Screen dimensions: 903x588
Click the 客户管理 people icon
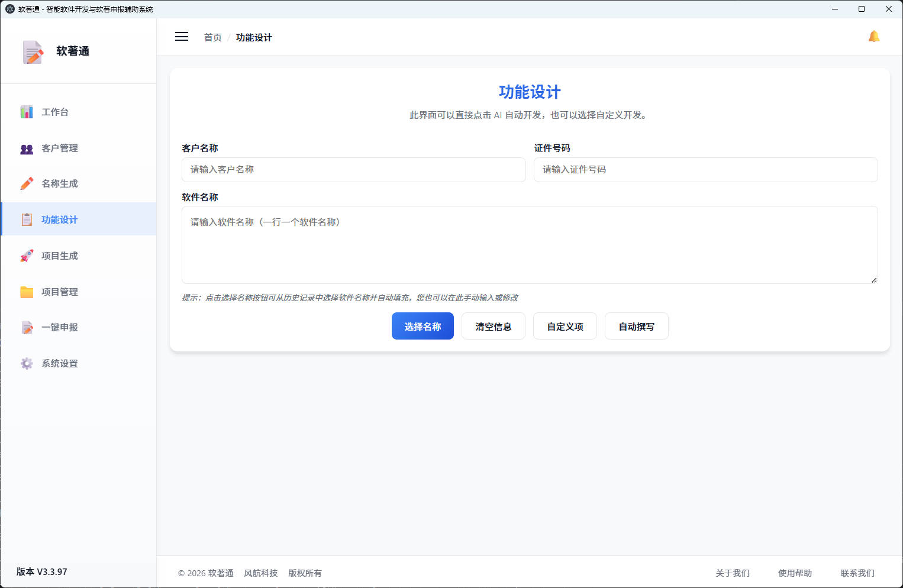coord(27,148)
